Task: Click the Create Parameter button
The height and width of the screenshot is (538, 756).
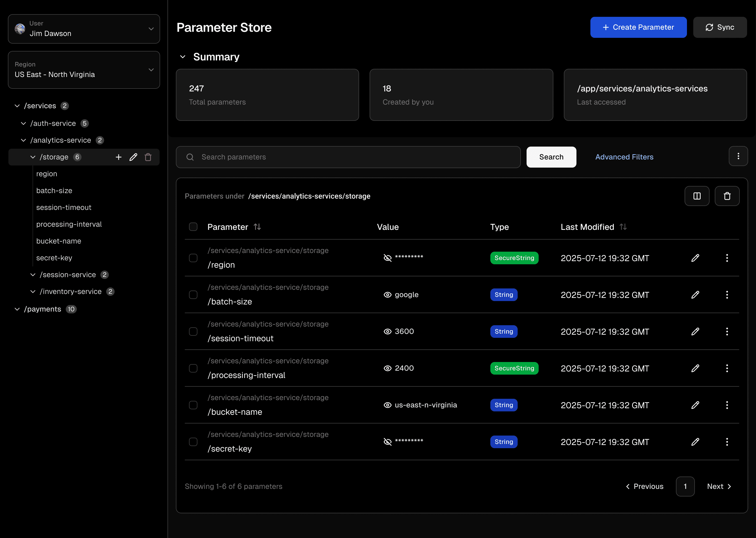Action: [x=638, y=27]
